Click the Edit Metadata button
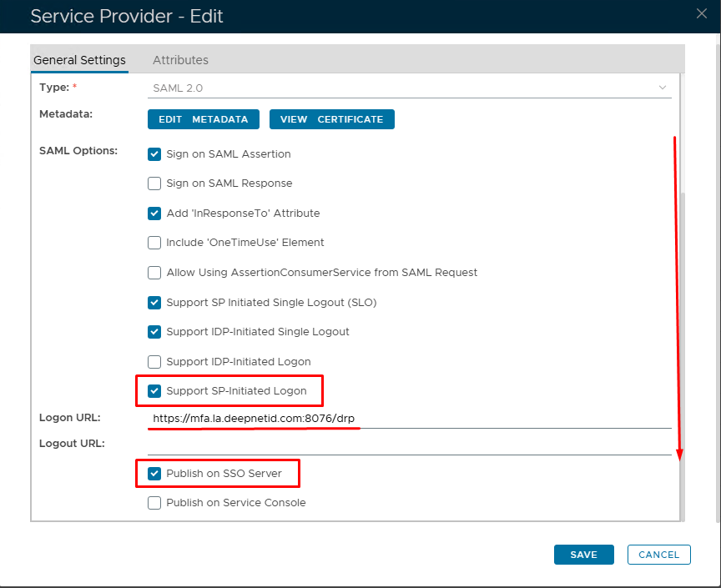 click(x=204, y=119)
